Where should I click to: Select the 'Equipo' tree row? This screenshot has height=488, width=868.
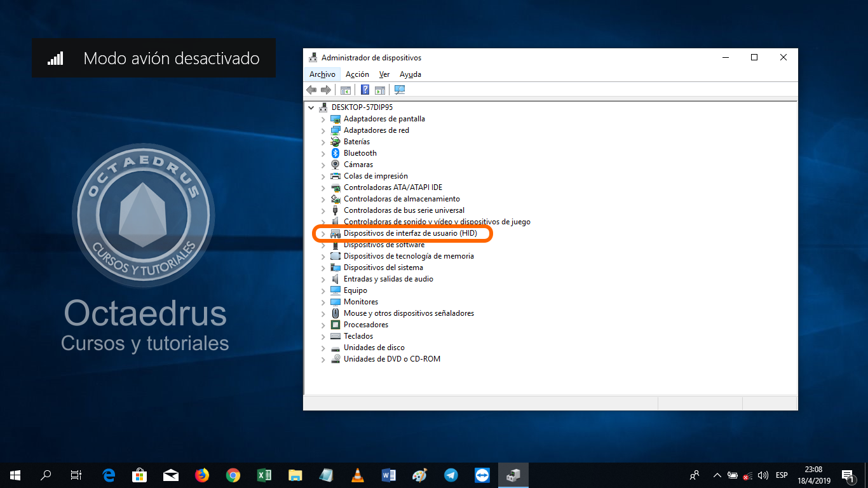point(355,290)
